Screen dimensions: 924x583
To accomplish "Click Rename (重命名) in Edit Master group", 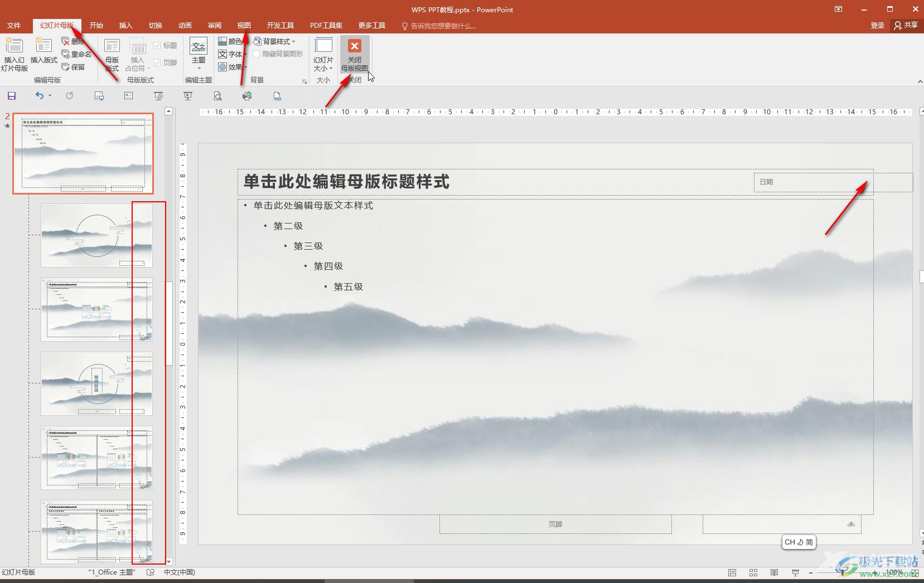I will (76, 54).
